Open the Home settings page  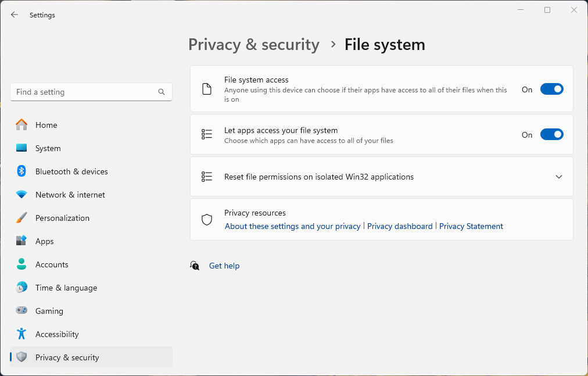tap(46, 125)
